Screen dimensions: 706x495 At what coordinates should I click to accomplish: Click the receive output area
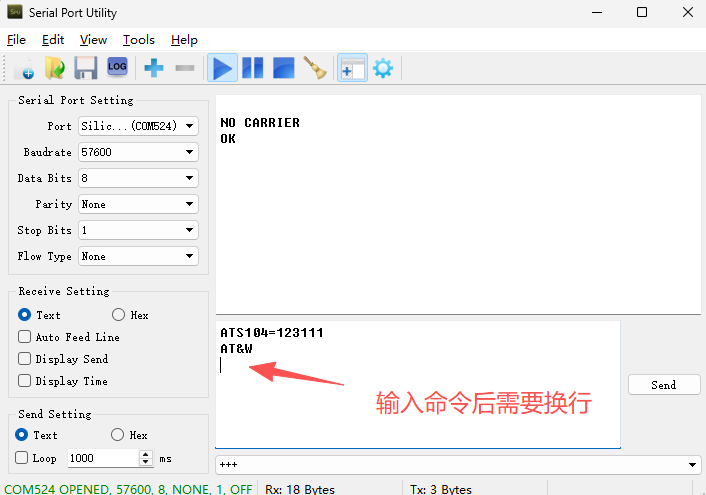coord(458,204)
